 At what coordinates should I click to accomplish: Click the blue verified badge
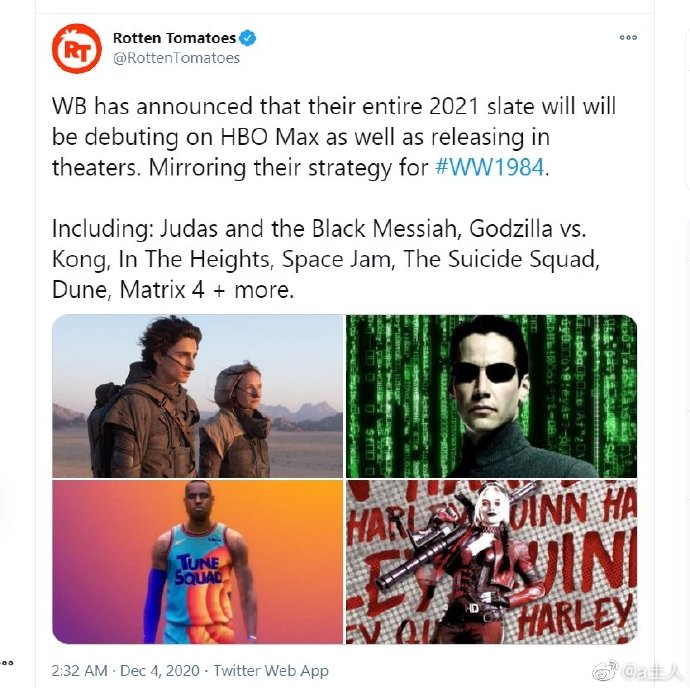(247, 38)
